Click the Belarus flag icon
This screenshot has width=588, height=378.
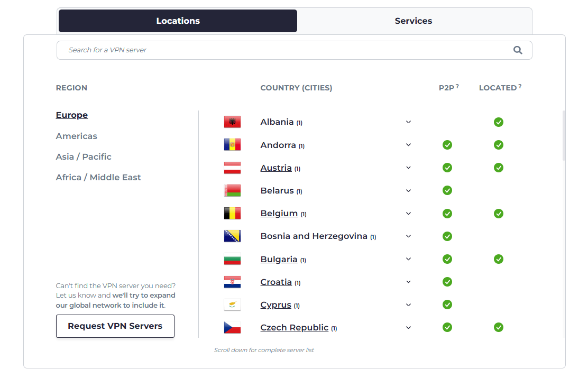coord(232,191)
